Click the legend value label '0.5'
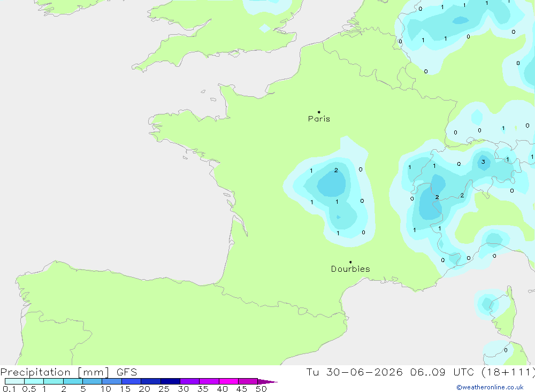Viewport: 535px width, 392px height. point(29,389)
